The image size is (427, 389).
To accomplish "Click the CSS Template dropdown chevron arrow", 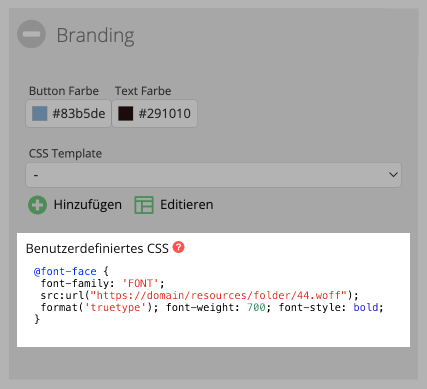I will [393, 174].
